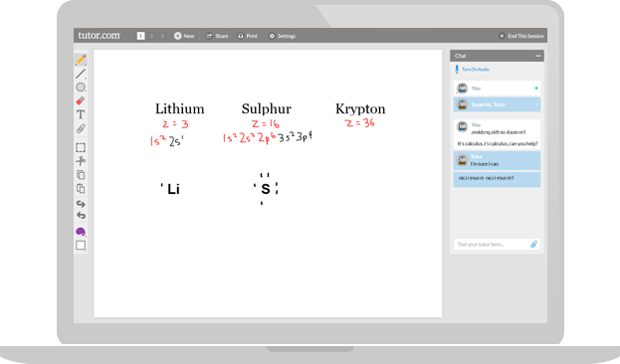Click the Li Lewis dot symbol
The height and width of the screenshot is (364, 620).
[171, 189]
